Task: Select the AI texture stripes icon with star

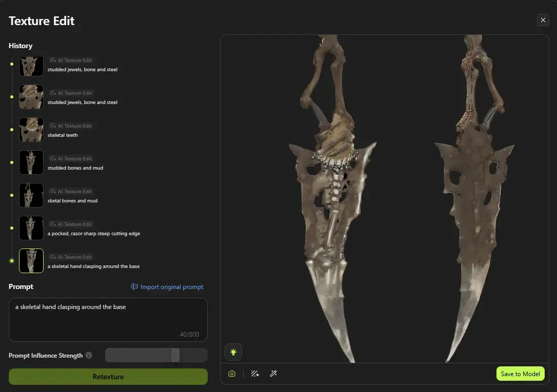Action: click(255, 374)
